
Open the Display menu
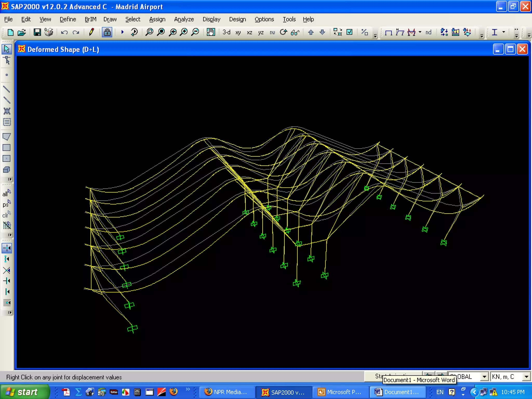(x=211, y=19)
